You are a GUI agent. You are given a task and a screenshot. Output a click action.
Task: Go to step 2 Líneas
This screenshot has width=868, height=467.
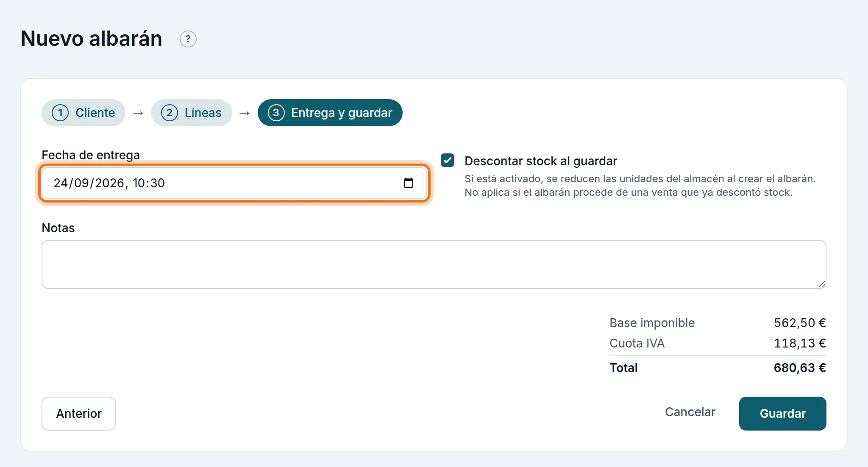(x=191, y=113)
